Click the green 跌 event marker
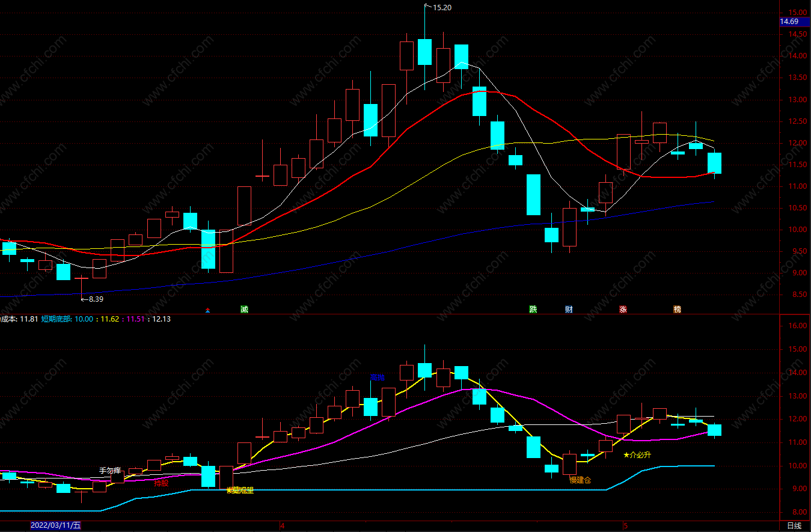The image size is (811, 532). coord(533,310)
